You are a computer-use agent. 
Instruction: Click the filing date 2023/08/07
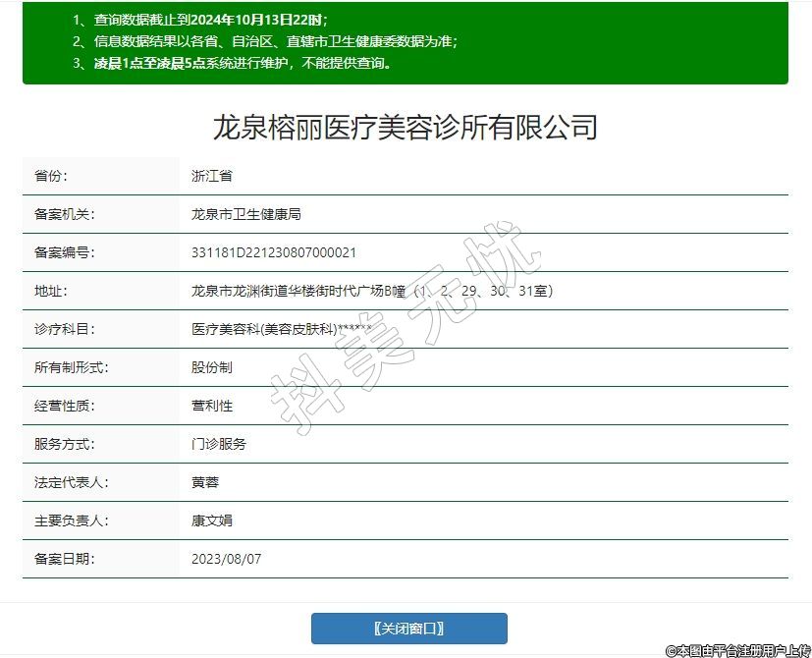226,559
